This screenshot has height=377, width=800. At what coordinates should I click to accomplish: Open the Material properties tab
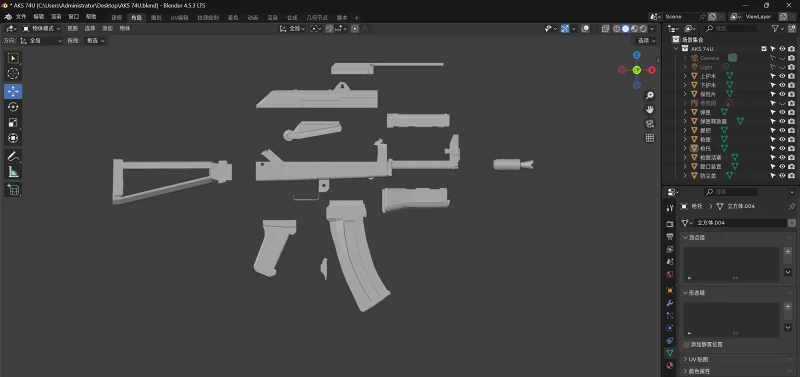(x=670, y=365)
